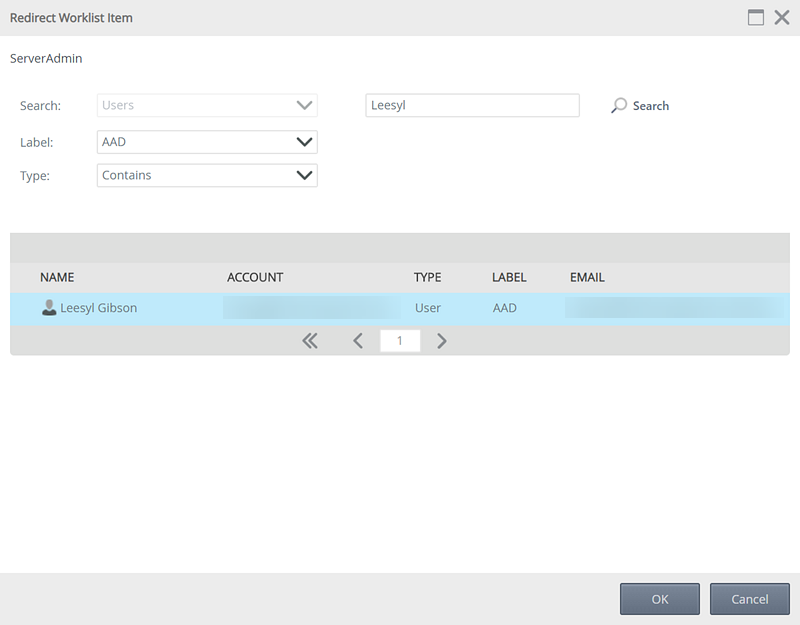
Task: Sort by the NAME column header
Action: (57, 277)
